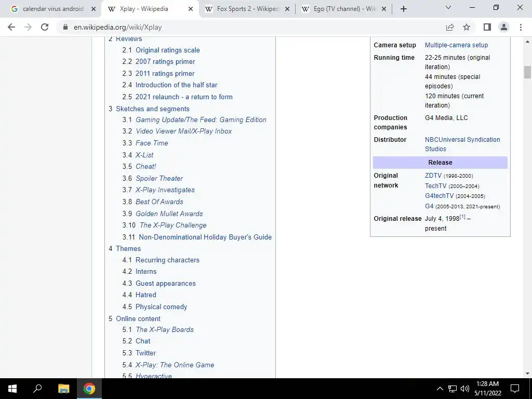Go to X-Play: The Online Game
The width and height of the screenshot is (532, 399).
[x=175, y=365]
